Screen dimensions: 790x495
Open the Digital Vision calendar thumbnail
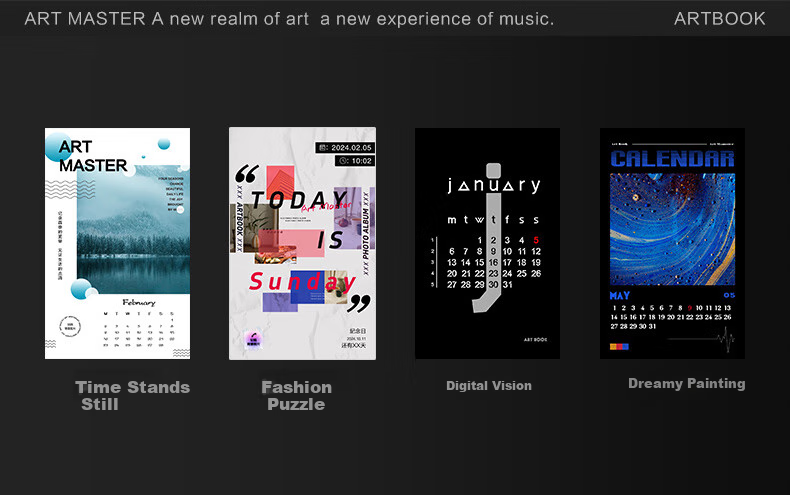tap(487, 243)
